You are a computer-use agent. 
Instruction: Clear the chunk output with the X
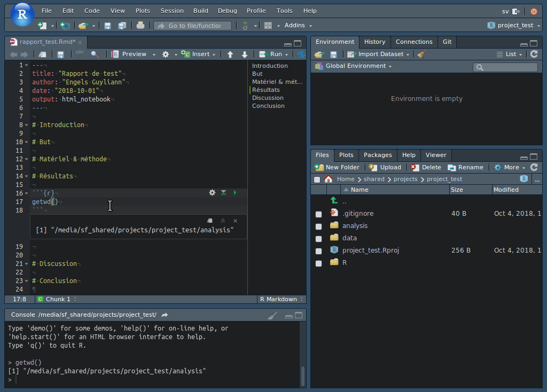coord(235,221)
